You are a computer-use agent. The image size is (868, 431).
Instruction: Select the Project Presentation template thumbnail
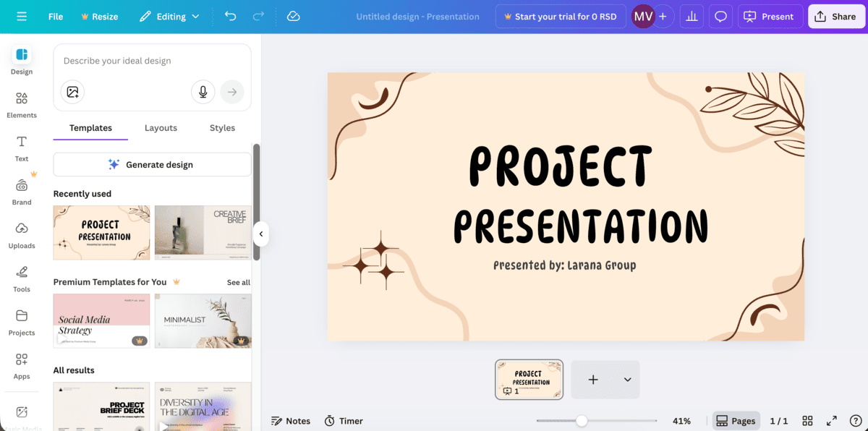click(101, 232)
